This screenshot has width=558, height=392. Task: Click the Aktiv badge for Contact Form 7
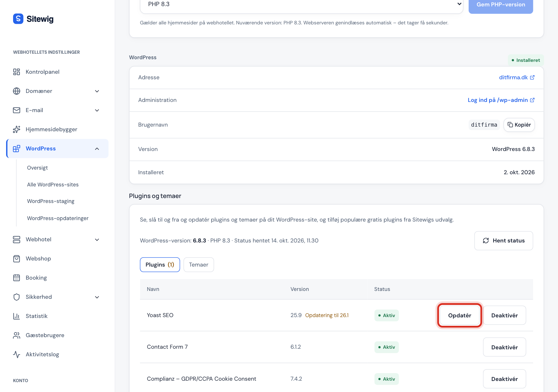tap(387, 347)
